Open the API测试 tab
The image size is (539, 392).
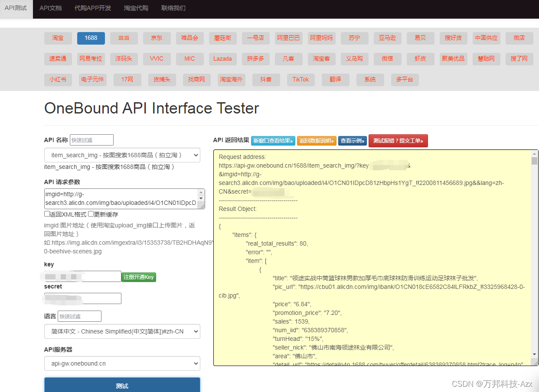[16, 8]
